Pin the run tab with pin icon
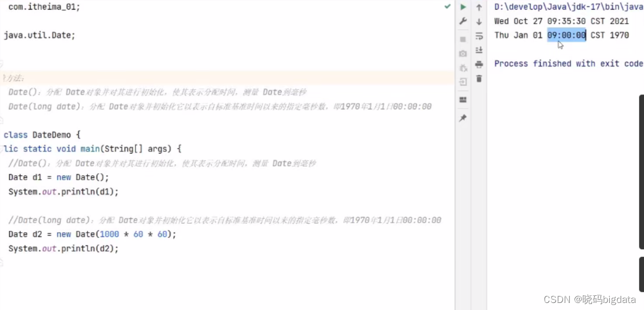This screenshot has height=310, width=644. pos(463,118)
